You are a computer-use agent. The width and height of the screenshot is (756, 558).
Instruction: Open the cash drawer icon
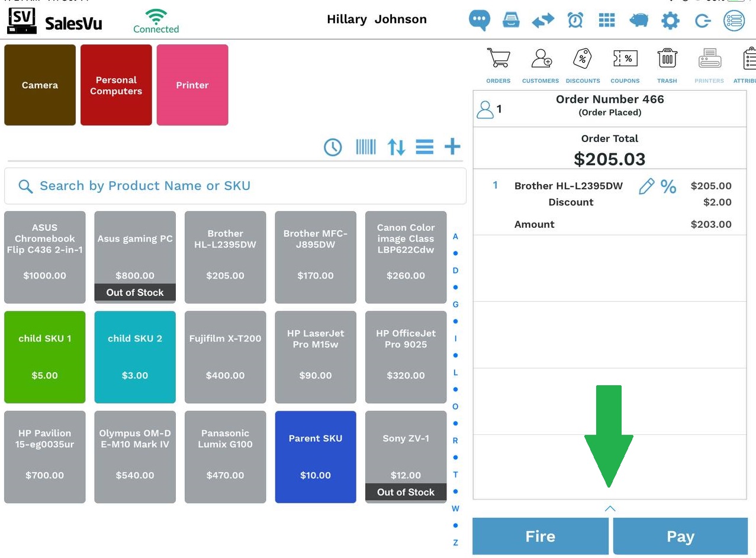(x=511, y=20)
